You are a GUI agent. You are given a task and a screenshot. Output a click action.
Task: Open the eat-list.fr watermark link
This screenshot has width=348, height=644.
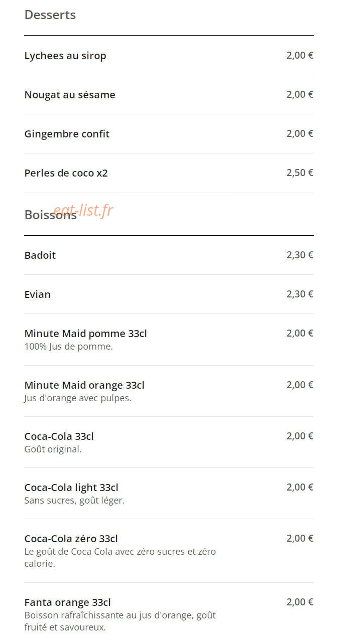(x=83, y=210)
